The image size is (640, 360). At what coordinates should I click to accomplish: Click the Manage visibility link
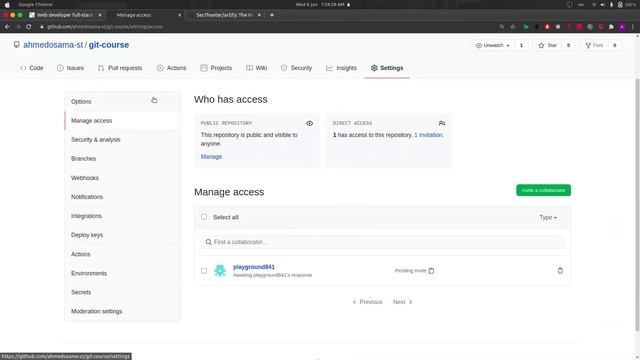coord(211,157)
